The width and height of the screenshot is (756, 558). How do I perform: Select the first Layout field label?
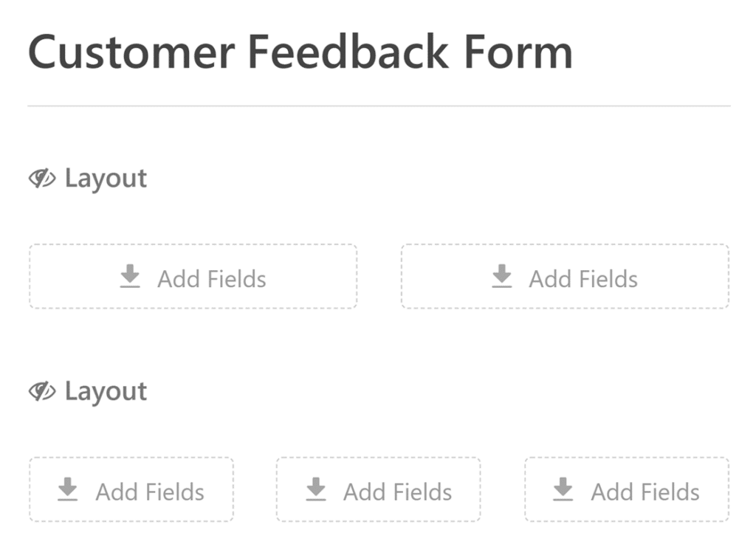106,179
